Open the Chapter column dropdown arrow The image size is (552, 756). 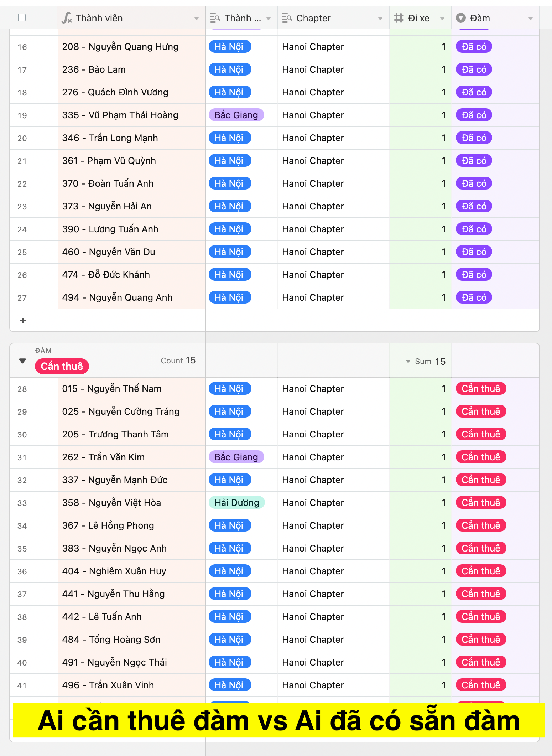coord(380,19)
